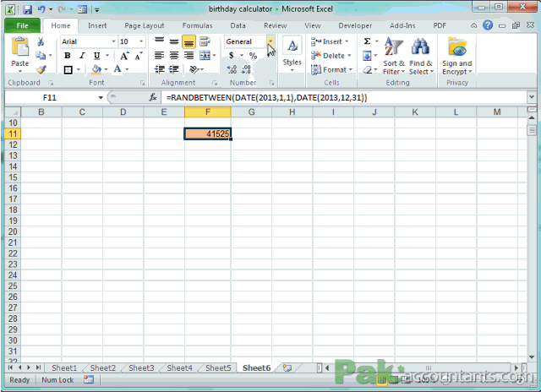
Task: Click the Increase Indent icon
Action: tap(173, 69)
